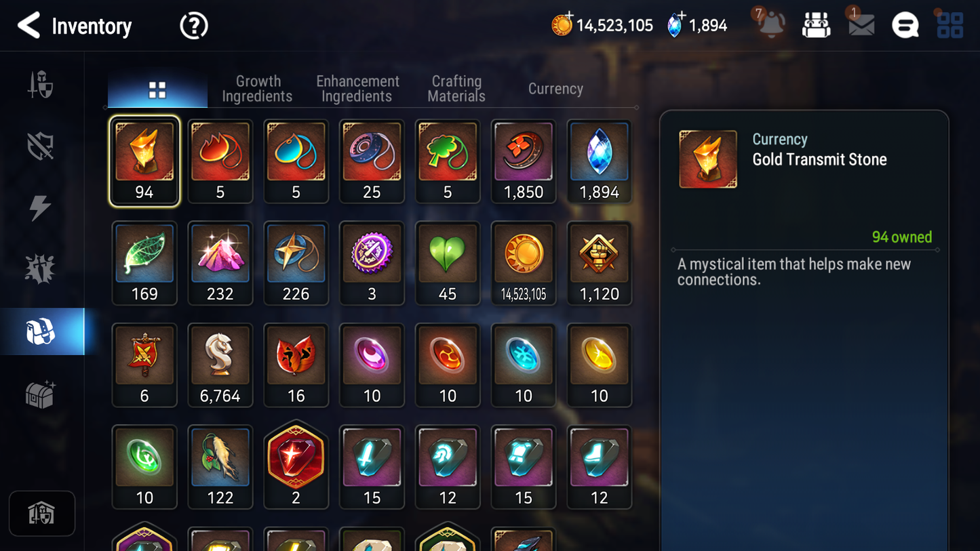Open the mail envelope icon
This screenshot has width=980, height=551.
861,26
